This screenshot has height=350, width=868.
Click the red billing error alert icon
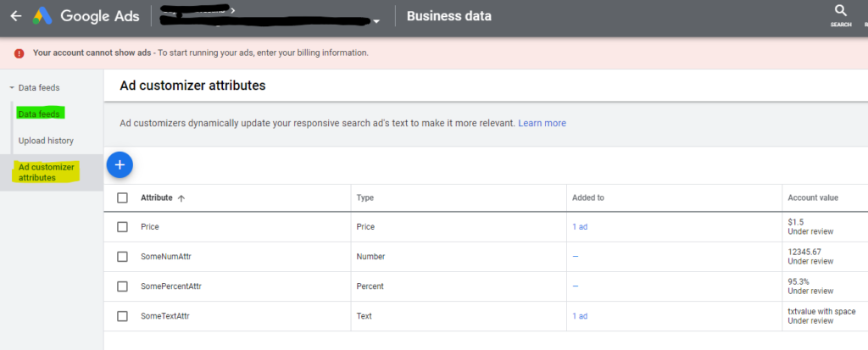tap(18, 53)
